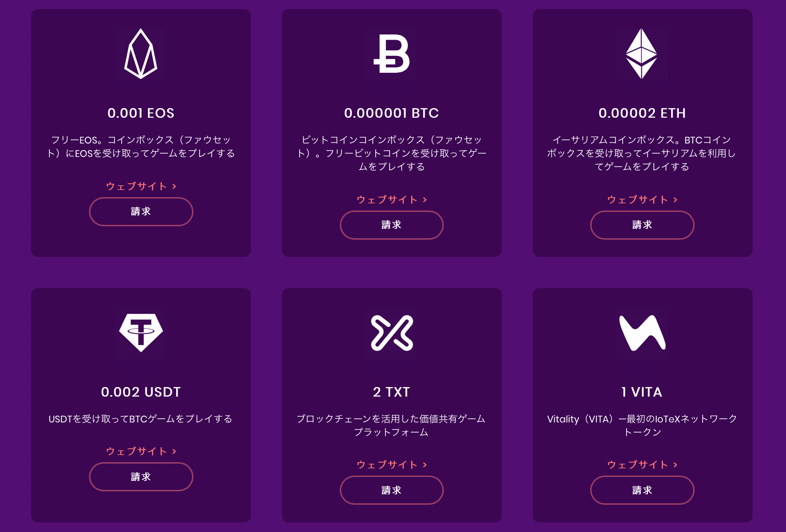Click 請求 button on the BTC card
Viewport: 786px width, 532px height.
pyautogui.click(x=392, y=225)
